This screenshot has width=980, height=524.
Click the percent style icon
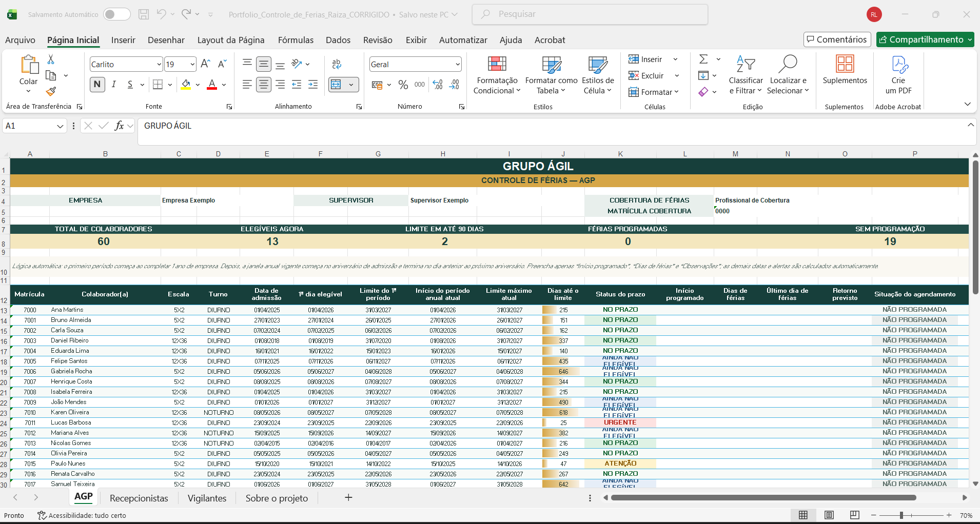(403, 85)
